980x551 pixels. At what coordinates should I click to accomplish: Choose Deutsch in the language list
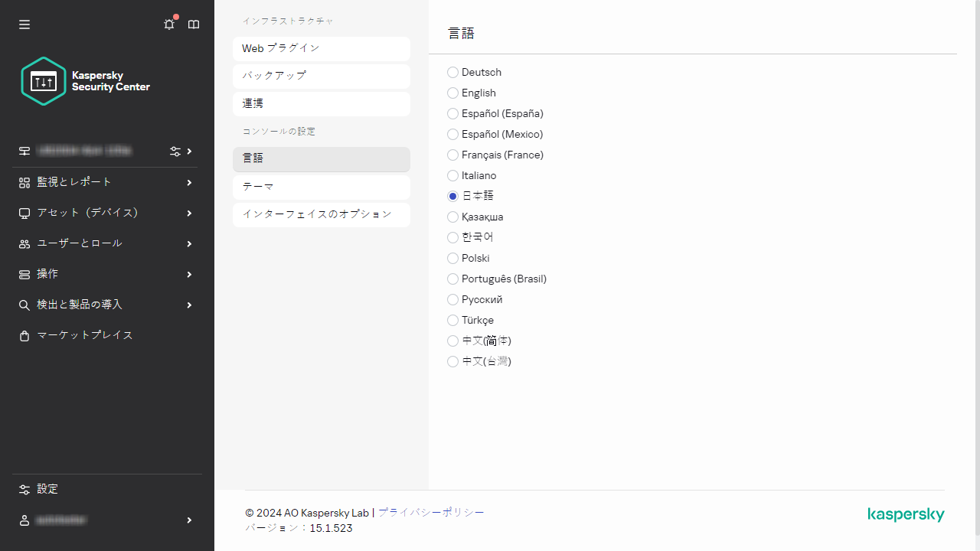(x=452, y=72)
